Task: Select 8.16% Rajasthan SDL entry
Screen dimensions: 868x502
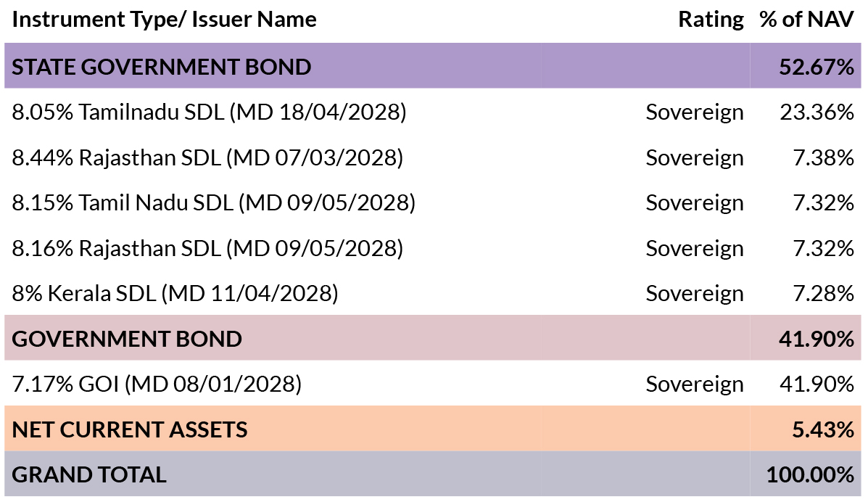Action: (x=207, y=248)
